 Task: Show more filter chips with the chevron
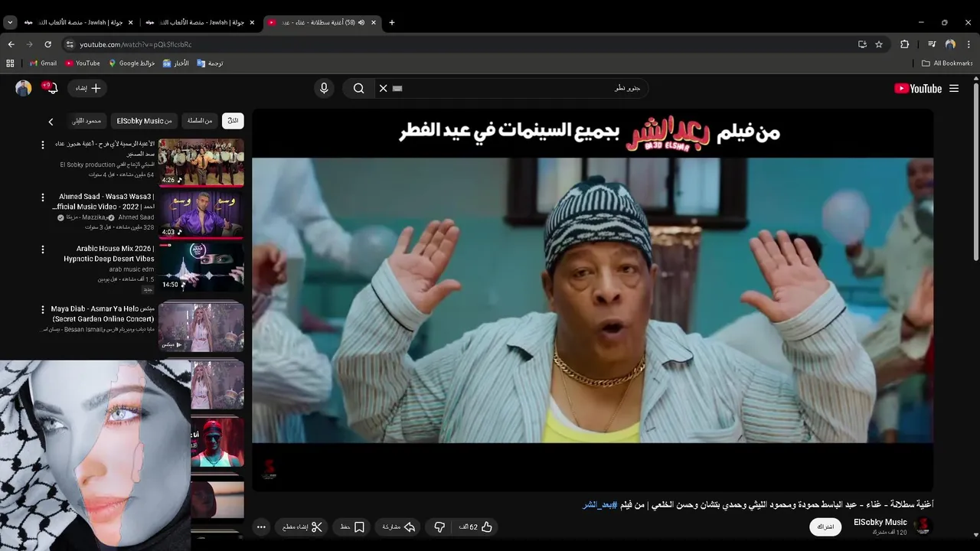tap(51, 122)
